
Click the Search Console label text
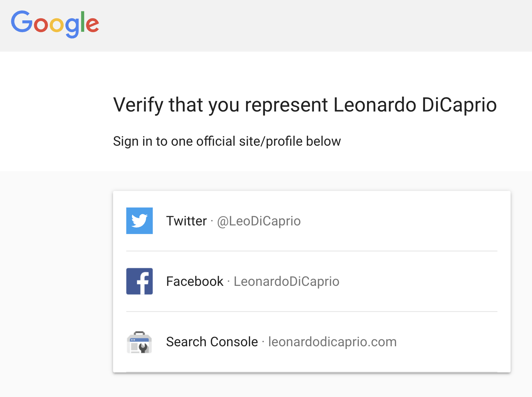click(212, 342)
